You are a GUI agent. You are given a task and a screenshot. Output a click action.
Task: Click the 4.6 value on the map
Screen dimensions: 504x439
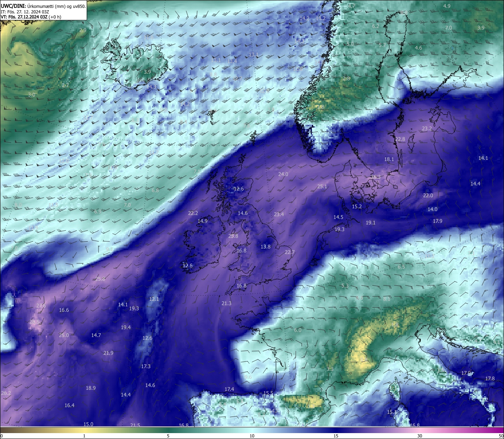418,48
